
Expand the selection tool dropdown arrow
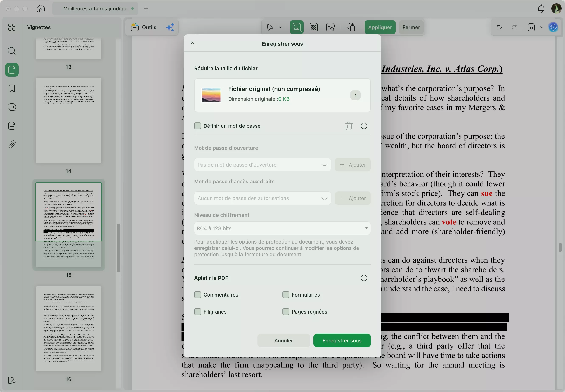280,27
